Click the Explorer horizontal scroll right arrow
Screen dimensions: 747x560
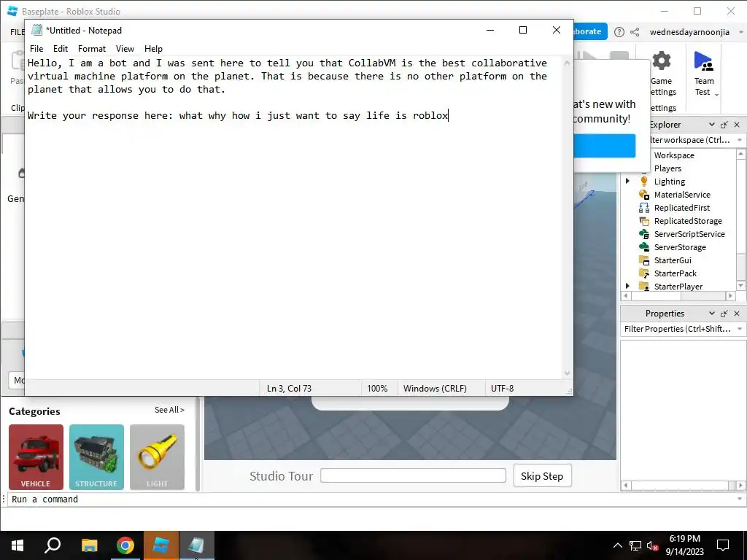tap(730, 296)
